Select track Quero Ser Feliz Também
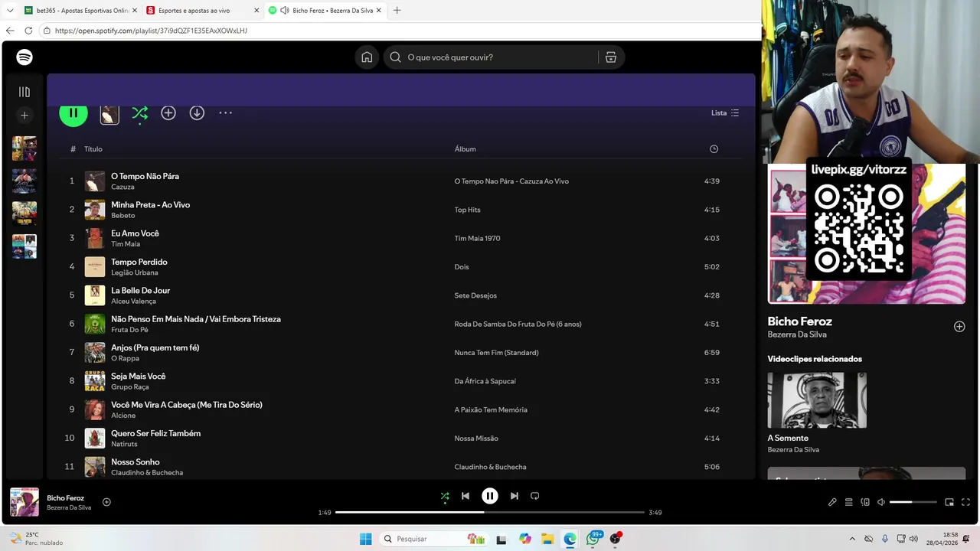This screenshot has height=551, width=980. click(x=155, y=433)
